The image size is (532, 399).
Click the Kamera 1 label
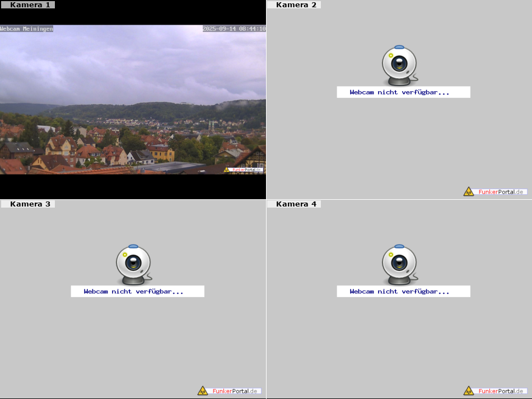[28, 4]
